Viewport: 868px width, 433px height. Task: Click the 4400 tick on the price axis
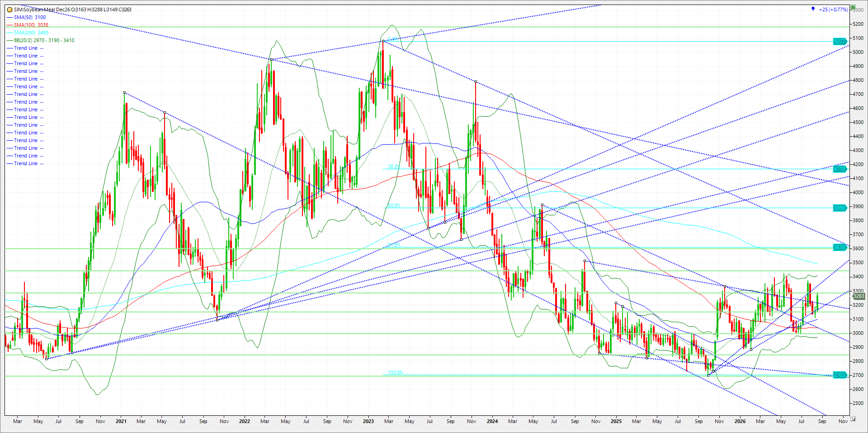pyautogui.click(x=858, y=136)
